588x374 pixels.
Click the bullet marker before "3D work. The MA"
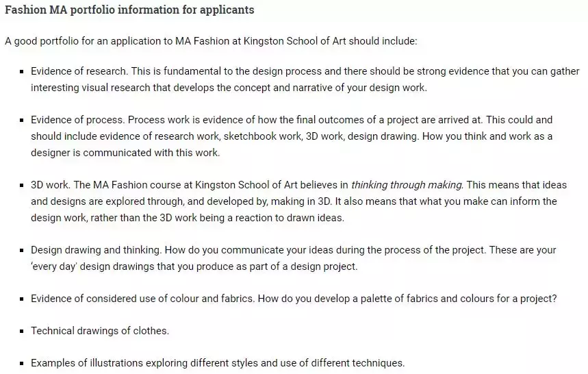point(23,186)
